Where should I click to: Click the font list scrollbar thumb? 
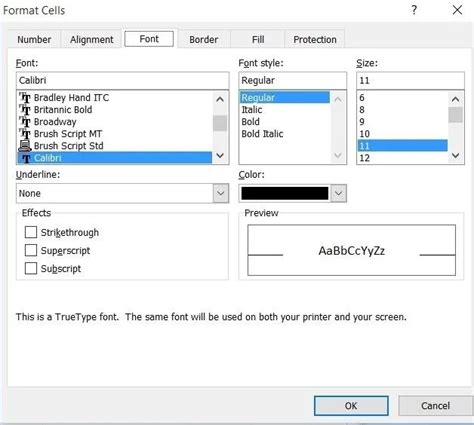tap(220, 123)
